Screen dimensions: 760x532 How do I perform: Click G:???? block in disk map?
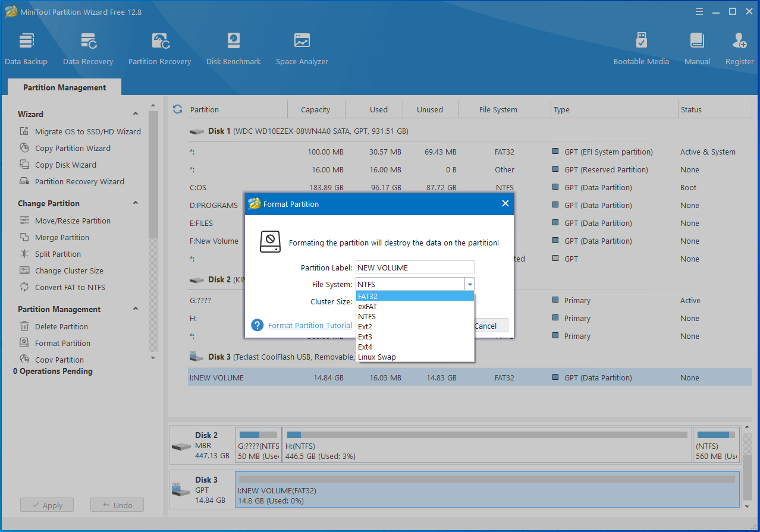[258, 445]
